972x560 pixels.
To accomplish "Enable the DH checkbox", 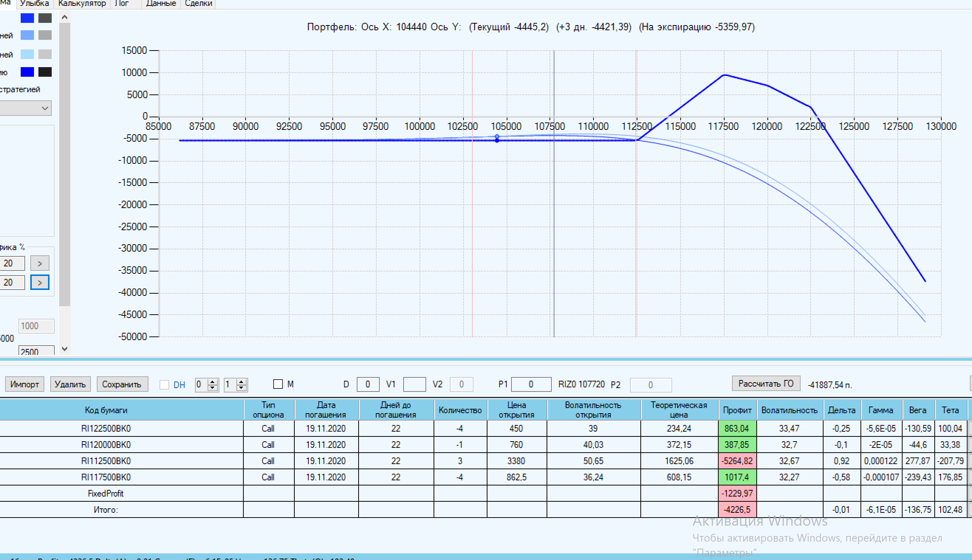I will (x=164, y=385).
